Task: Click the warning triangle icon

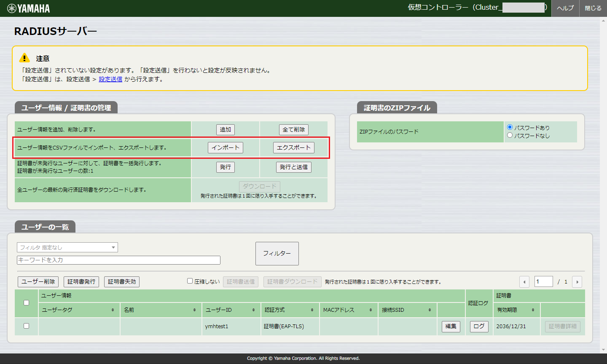Action: click(x=24, y=58)
